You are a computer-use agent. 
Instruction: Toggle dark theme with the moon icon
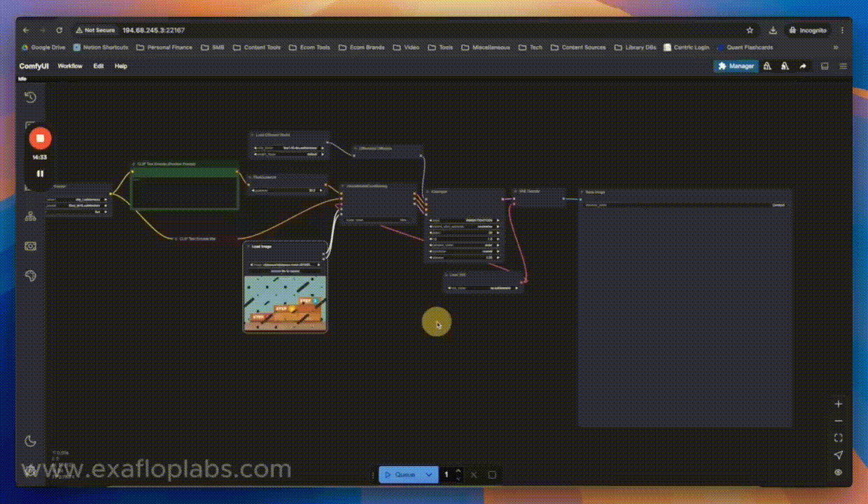click(x=29, y=441)
